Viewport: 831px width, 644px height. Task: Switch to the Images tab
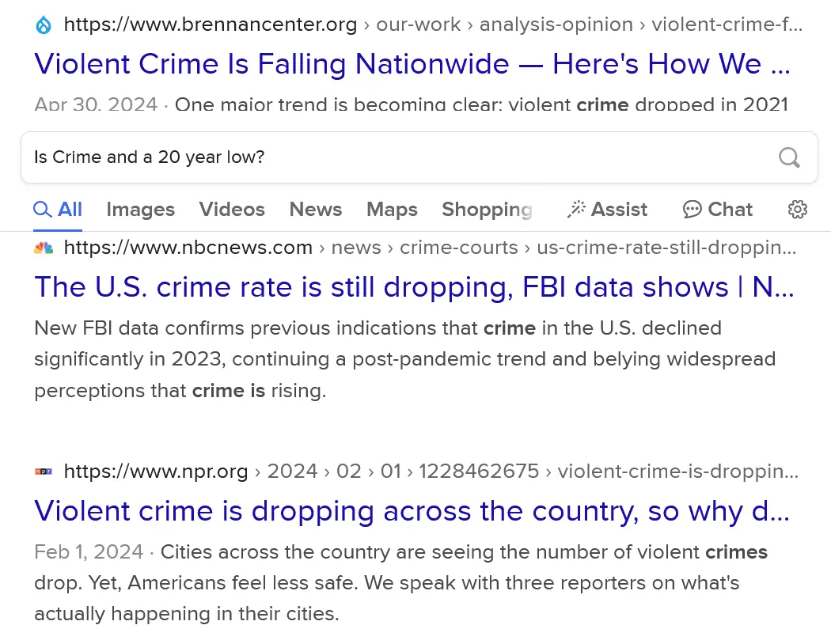coord(140,210)
